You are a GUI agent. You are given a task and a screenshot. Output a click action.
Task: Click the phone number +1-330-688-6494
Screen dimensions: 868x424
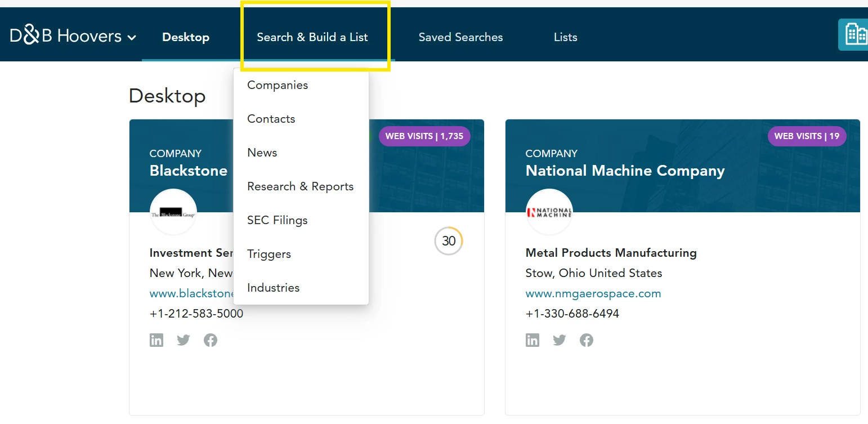tap(572, 314)
